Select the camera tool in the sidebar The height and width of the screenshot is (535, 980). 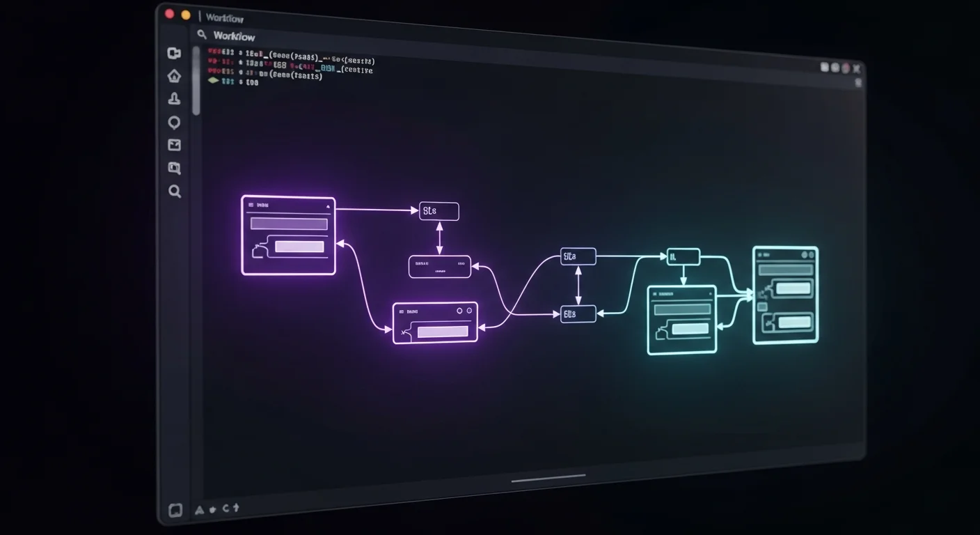coord(174,53)
